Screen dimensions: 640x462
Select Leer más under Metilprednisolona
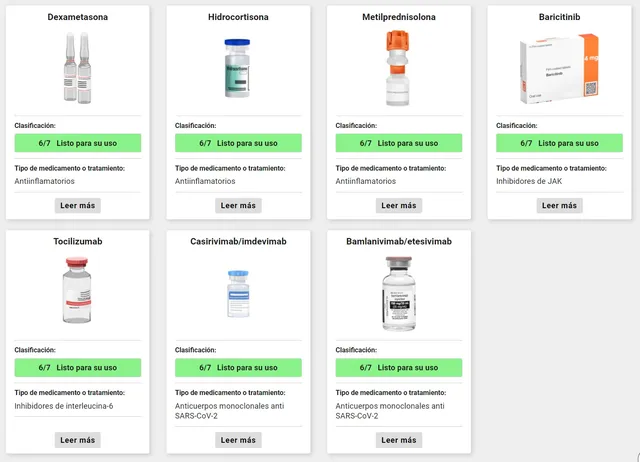[x=399, y=205]
